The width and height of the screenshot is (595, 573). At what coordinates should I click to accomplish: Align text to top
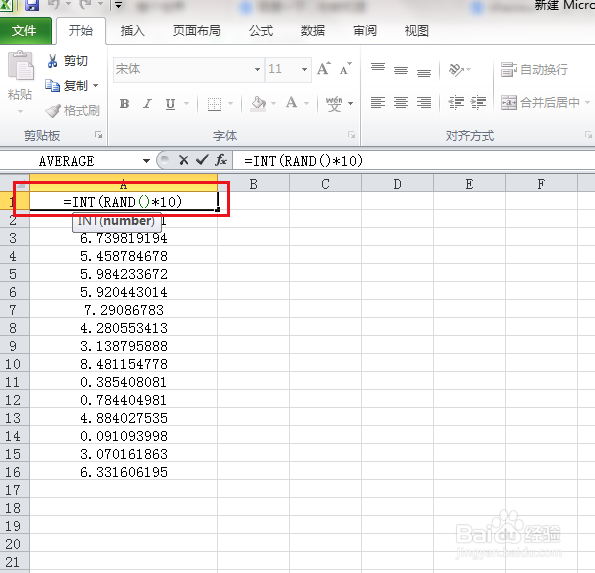(378, 68)
